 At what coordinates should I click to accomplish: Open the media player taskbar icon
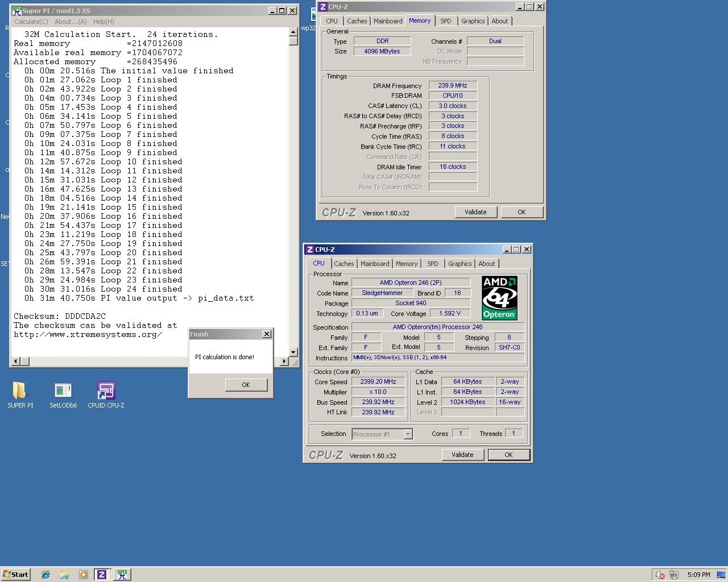click(x=83, y=575)
